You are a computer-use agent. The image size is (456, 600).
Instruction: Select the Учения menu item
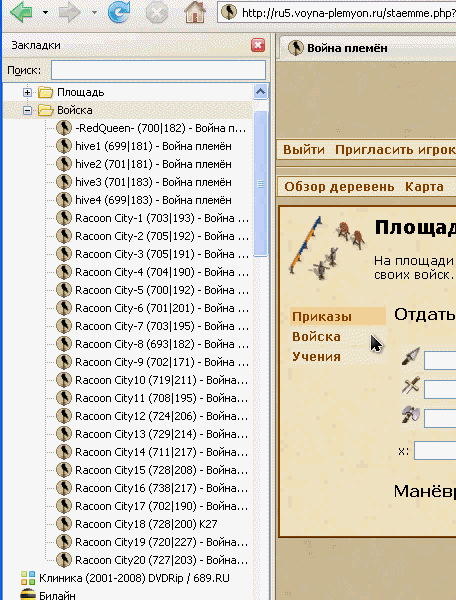(316, 357)
